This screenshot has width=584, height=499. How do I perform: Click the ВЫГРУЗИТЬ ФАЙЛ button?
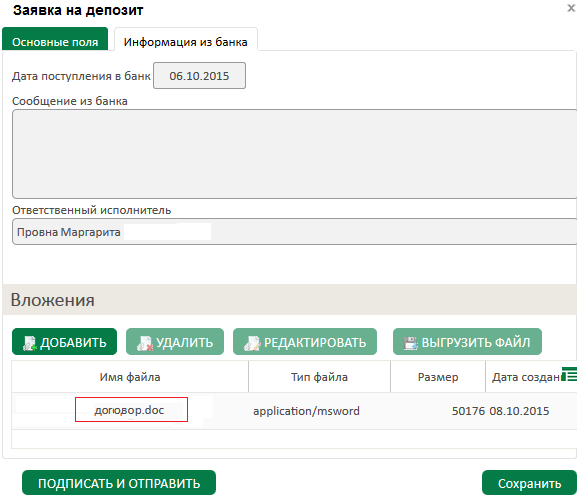tap(467, 341)
